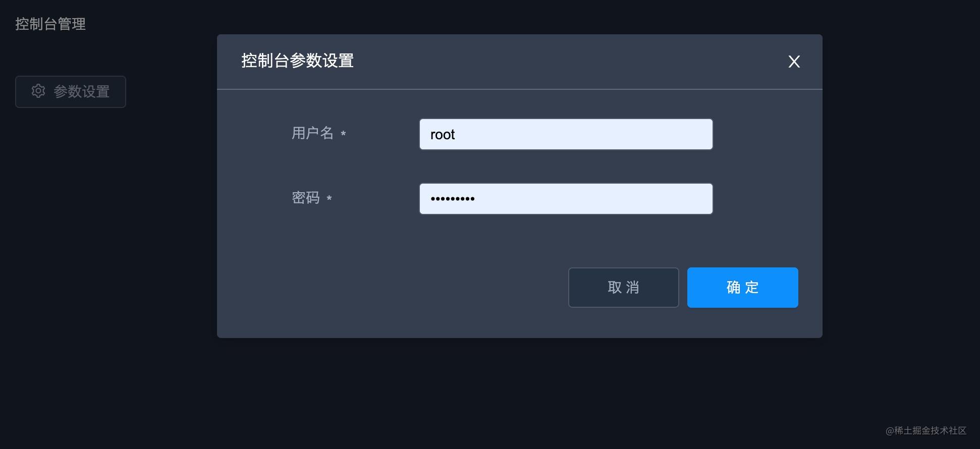Place cursor in the masked 密码 password field
Screen dimensions: 980x449
point(565,198)
